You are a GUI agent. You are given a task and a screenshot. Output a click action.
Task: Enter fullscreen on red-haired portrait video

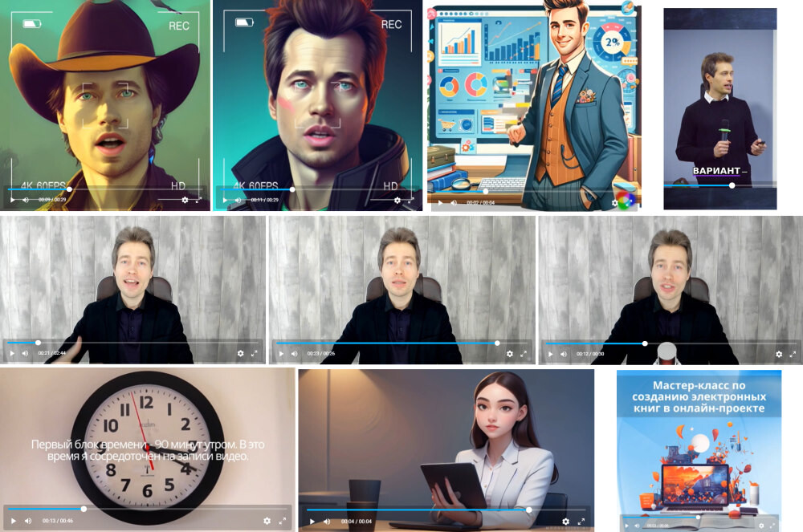click(410, 201)
